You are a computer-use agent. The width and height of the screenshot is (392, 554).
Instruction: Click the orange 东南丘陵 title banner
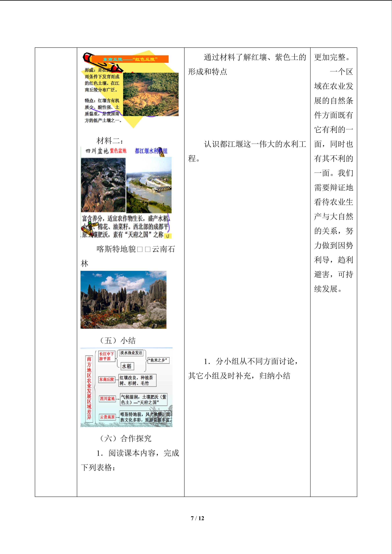(130, 59)
